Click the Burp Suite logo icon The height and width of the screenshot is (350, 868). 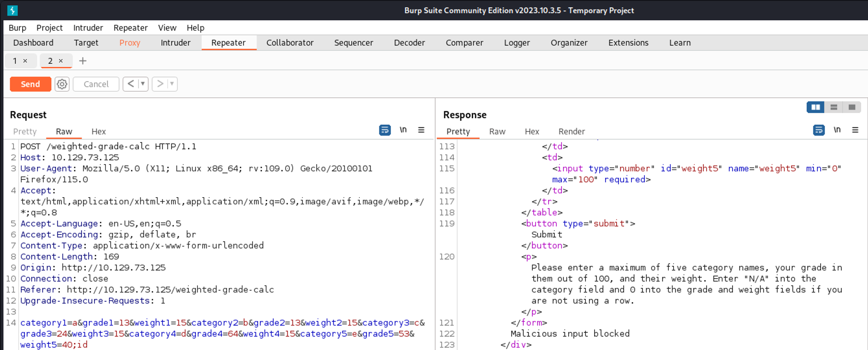13,10
